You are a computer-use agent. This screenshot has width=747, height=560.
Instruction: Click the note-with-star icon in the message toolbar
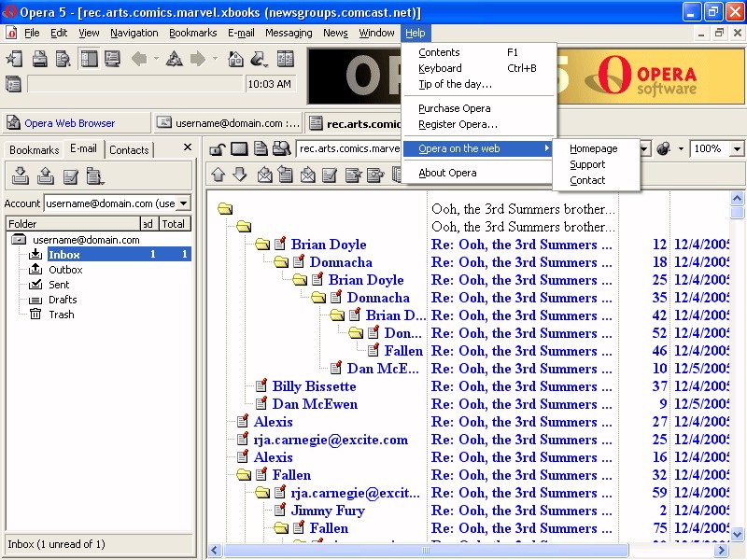[x=353, y=175]
